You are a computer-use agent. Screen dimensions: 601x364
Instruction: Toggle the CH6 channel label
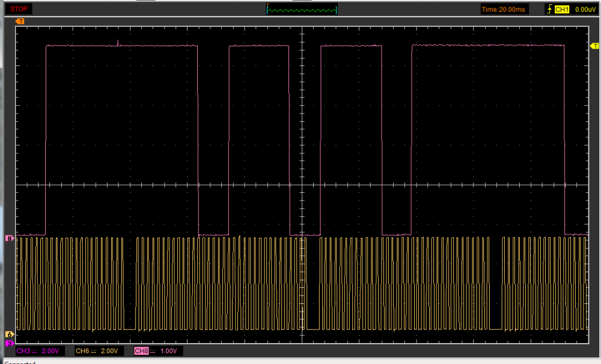pyautogui.click(x=82, y=351)
